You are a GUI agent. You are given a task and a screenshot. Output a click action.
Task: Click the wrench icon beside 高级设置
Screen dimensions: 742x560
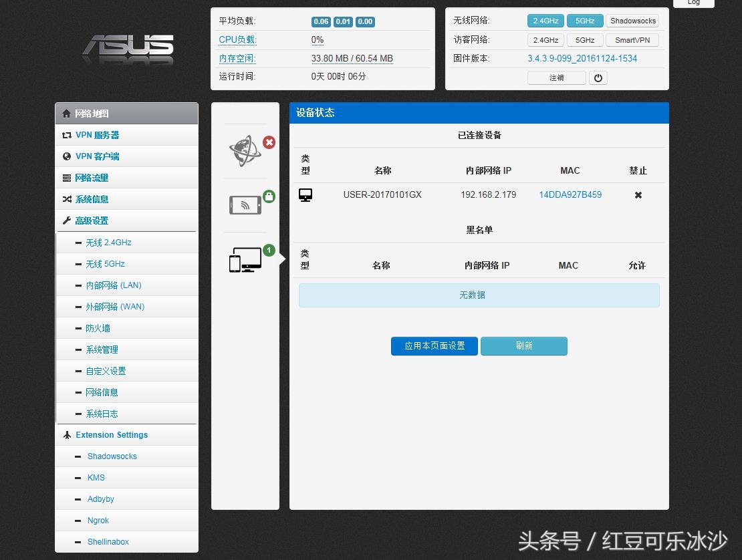[66, 220]
